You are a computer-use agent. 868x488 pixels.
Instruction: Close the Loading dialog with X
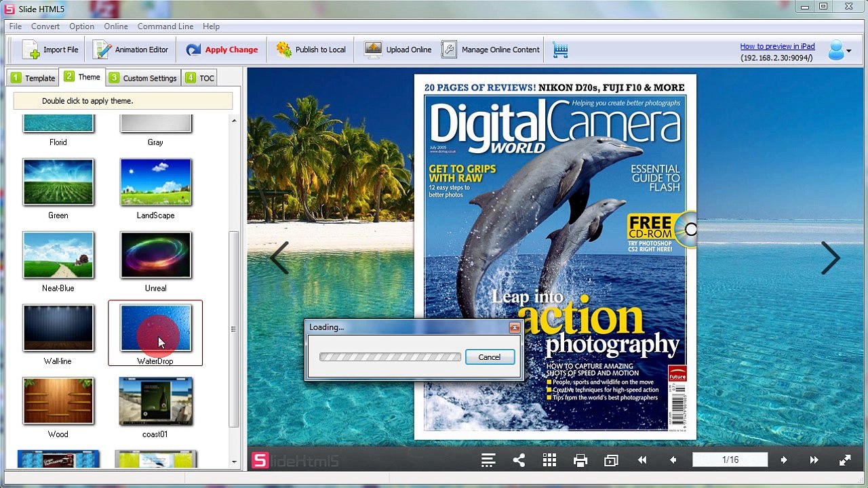click(515, 328)
